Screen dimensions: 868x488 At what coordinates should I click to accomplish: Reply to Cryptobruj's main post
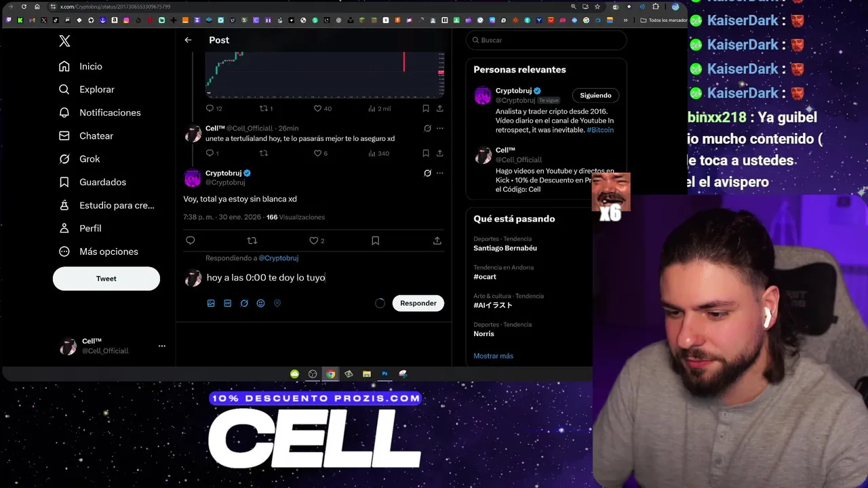190,241
